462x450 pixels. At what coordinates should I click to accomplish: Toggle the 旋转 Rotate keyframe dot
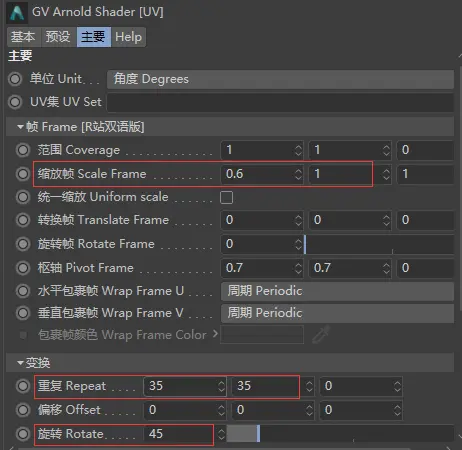click(x=23, y=434)
